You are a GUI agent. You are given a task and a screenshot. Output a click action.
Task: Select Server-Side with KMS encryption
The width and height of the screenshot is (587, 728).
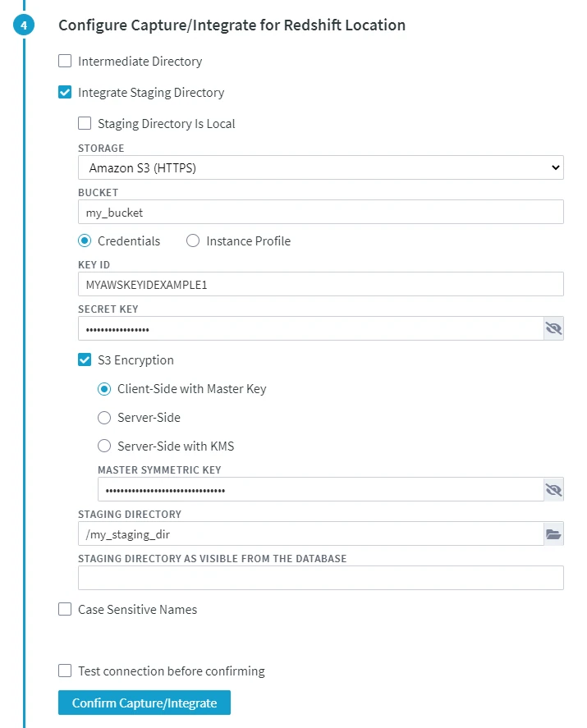click(x=104, y=446)
